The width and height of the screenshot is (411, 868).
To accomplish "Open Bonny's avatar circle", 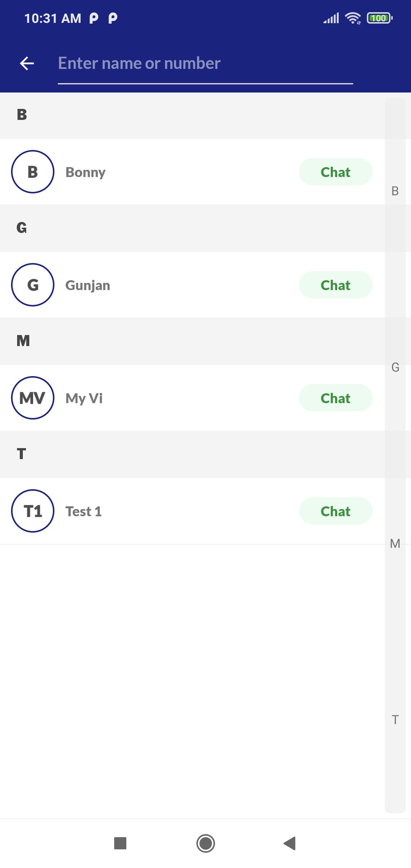I will point(33,172).
